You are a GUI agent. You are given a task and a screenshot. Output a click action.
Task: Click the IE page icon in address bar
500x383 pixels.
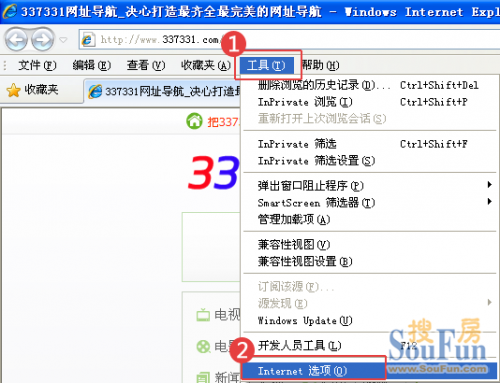(87, 40)
